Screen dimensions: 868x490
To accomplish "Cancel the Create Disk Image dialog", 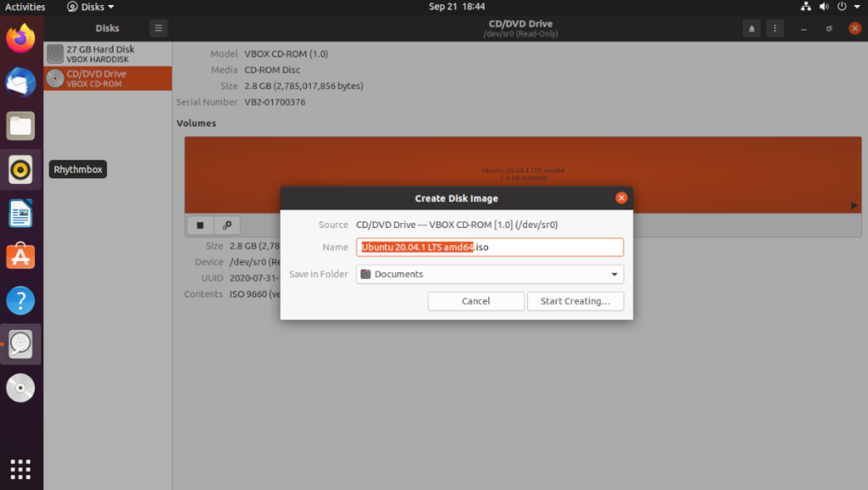I will (476, 301).
